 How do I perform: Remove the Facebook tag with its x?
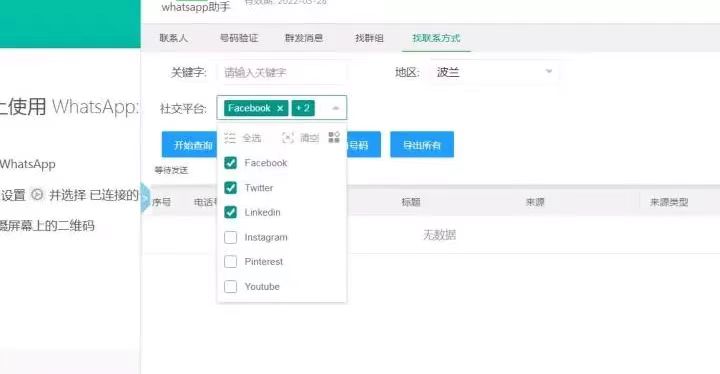[280, 108]
